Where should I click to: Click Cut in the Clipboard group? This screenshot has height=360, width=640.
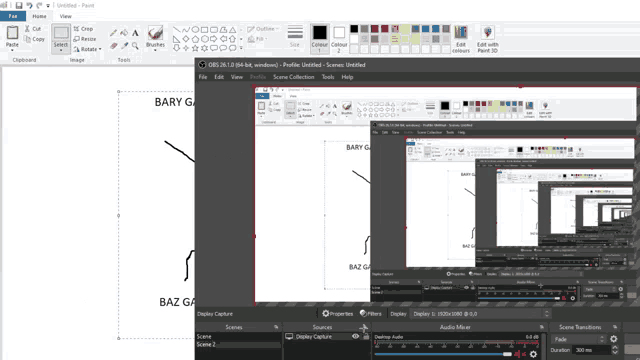pos(33,29)
